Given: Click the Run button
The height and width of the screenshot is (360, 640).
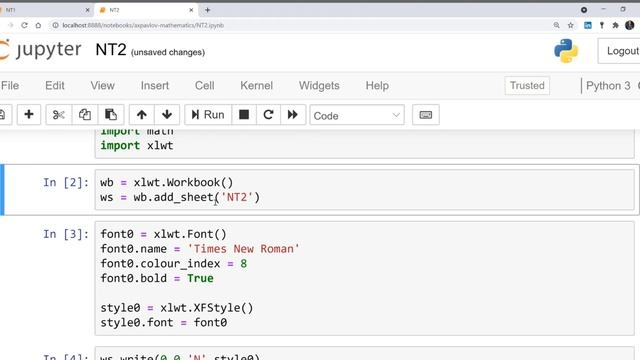Looking at the screenshot, I should (208, 115).
